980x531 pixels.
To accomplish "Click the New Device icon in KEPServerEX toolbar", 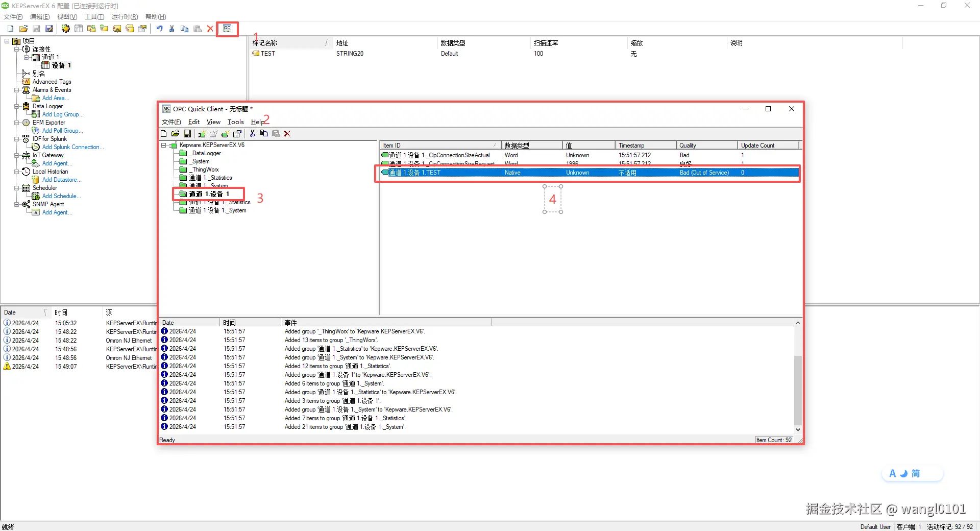I will (x=79, y=29).
